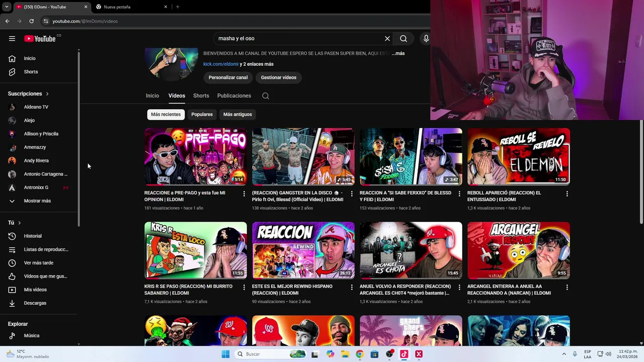Open options menu for GANGSTER EN LA DISCO video
This screenshot has height=362, width=644.
point(352,194)
